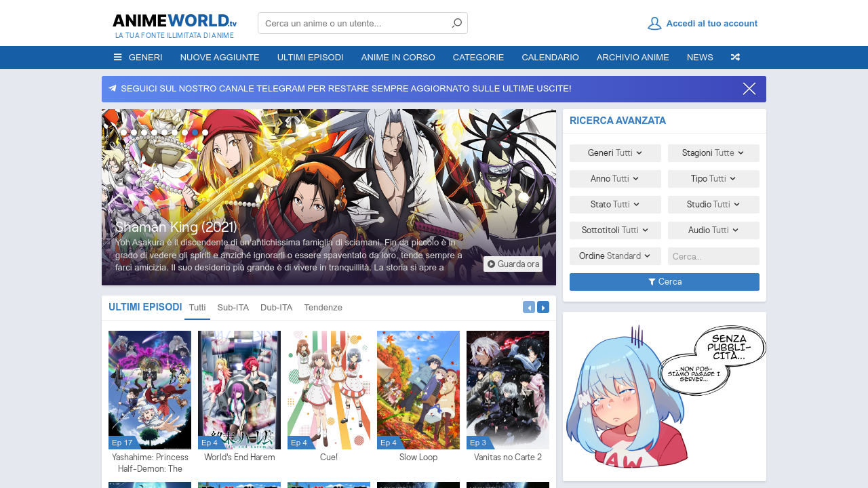This screenshot has width=868, height=488.
Task: Open Archivio Anime menu item
Action: click(633, 58)
